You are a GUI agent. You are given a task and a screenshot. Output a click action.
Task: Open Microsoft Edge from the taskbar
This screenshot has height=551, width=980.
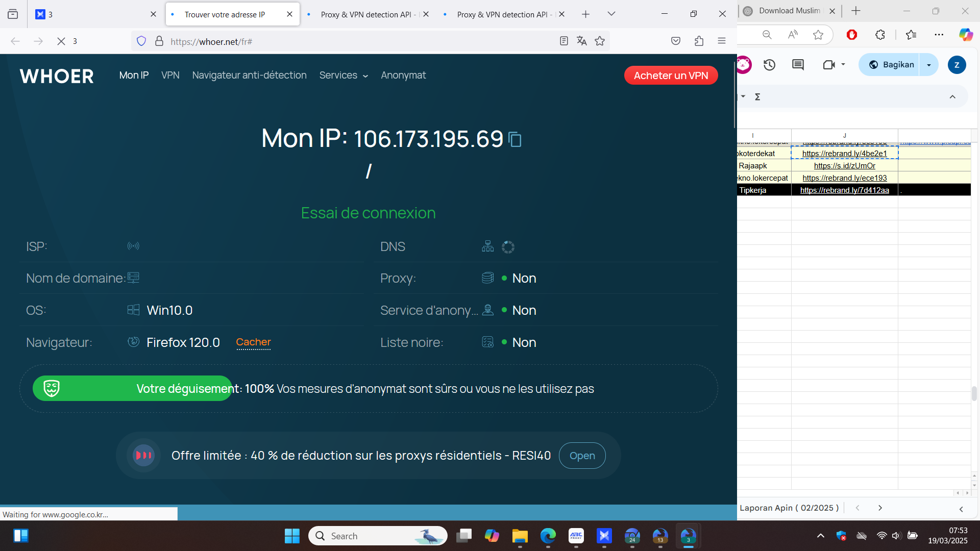tap(548, 536)
